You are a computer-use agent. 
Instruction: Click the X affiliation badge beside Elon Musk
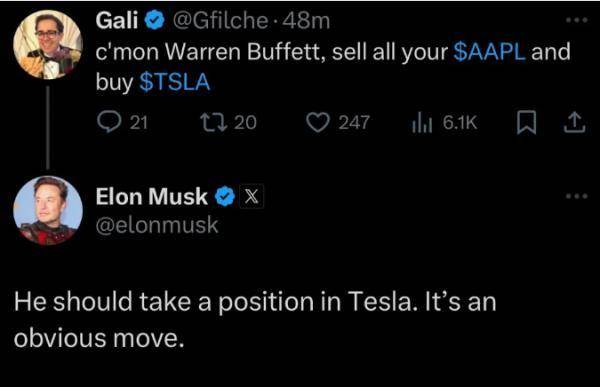(x=251, y=196)
